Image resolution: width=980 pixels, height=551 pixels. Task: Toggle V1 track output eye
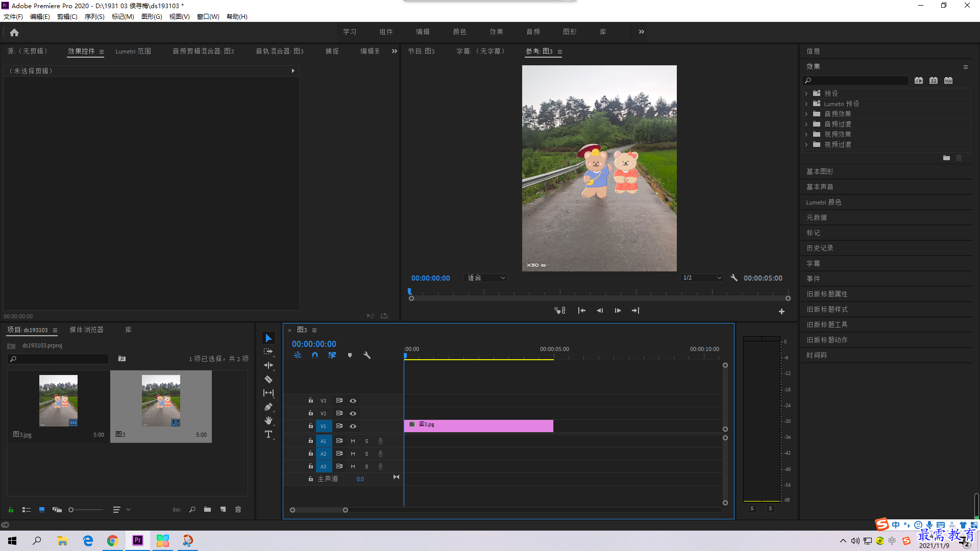tap(353, 426)
